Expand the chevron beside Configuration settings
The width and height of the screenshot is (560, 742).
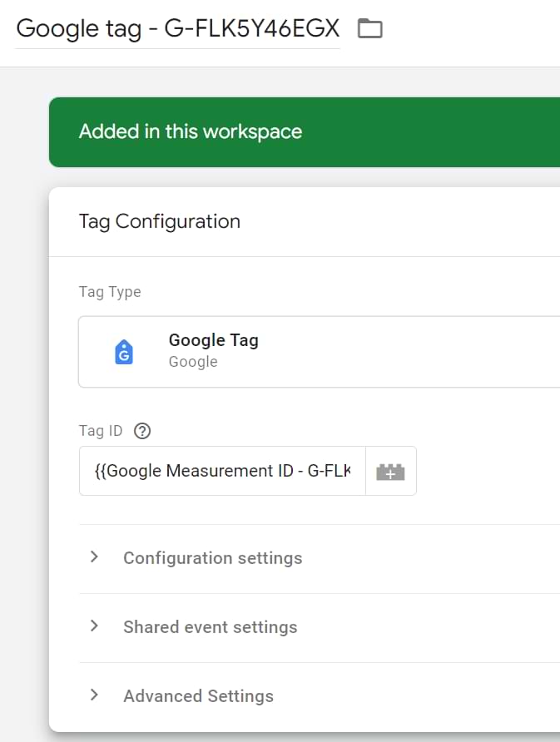94,557
